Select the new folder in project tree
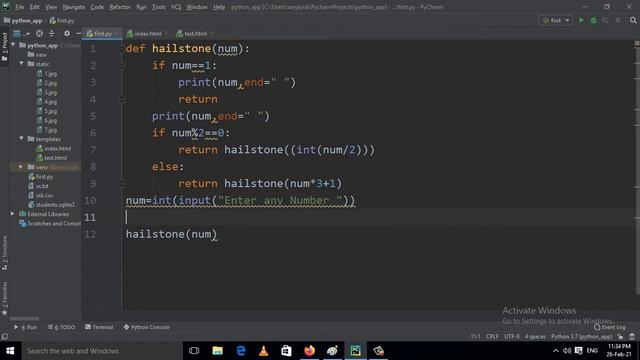Viewport: 640px width, 360px height. point(37,55)
